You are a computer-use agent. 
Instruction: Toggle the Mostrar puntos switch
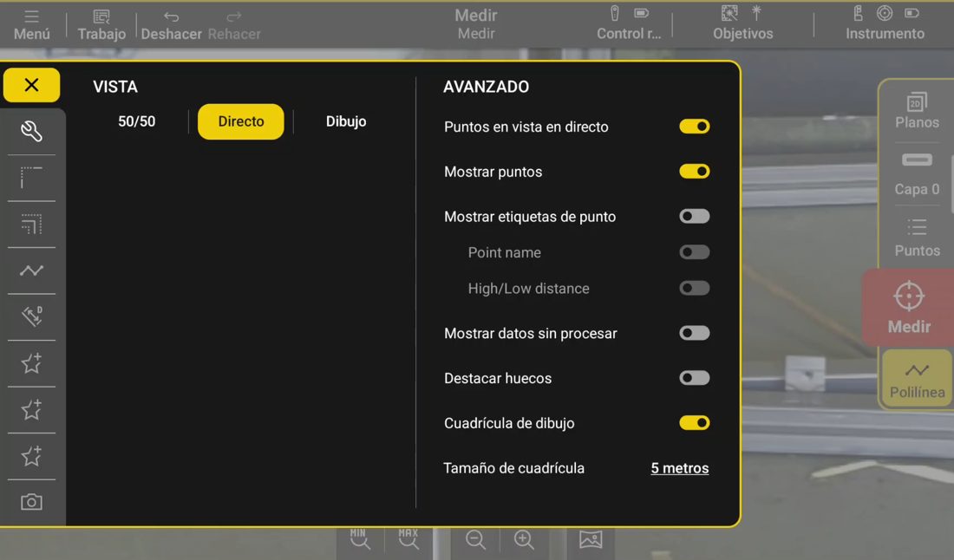[694, 172]
